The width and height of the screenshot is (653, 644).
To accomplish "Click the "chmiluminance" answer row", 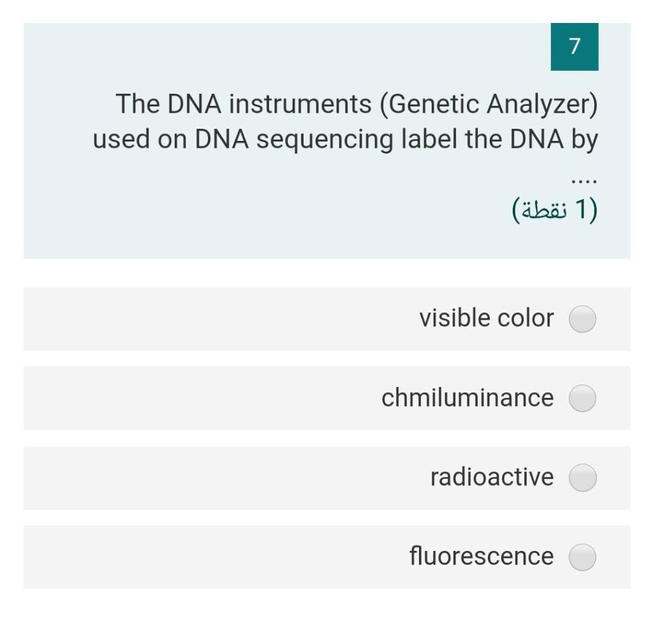I will point(319,398).
